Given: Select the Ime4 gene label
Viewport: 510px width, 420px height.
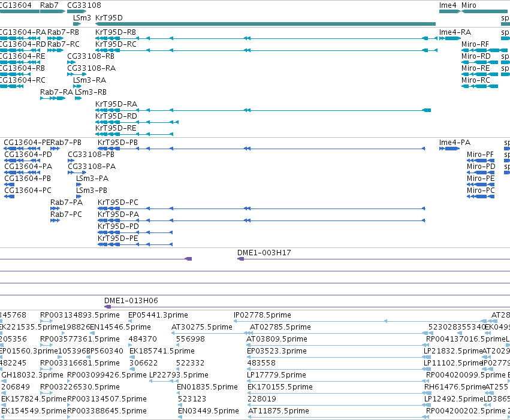Looking at the screenshot, I should point(448,5).
